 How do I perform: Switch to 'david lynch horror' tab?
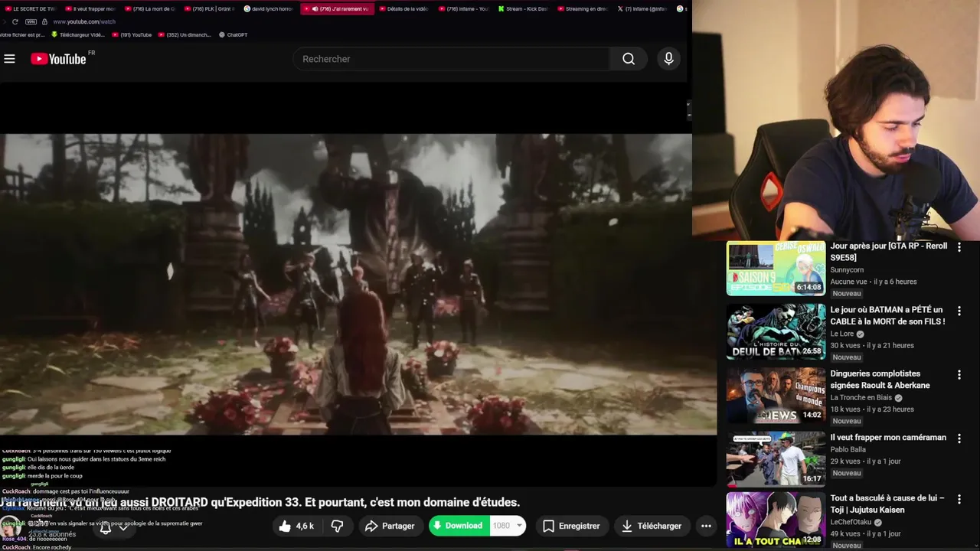pyautogui.click(x=269, y=8)
